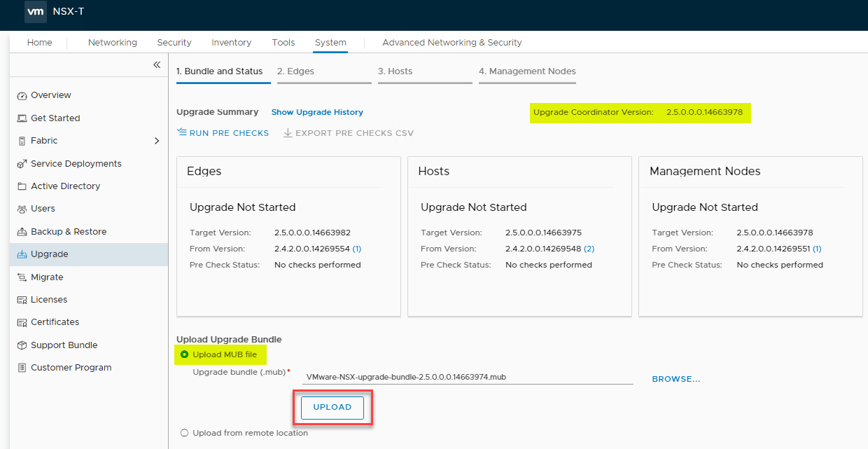Open Show Upgrade History

click(317, 112)
